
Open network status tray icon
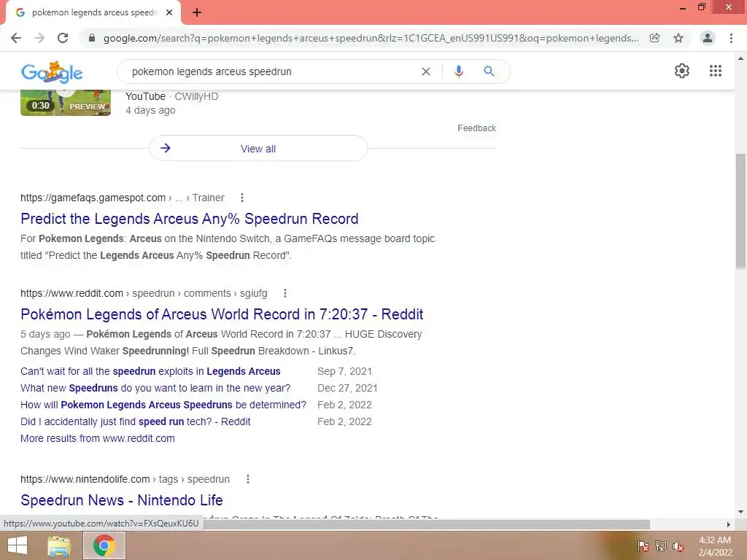click(x=661, y=545)
